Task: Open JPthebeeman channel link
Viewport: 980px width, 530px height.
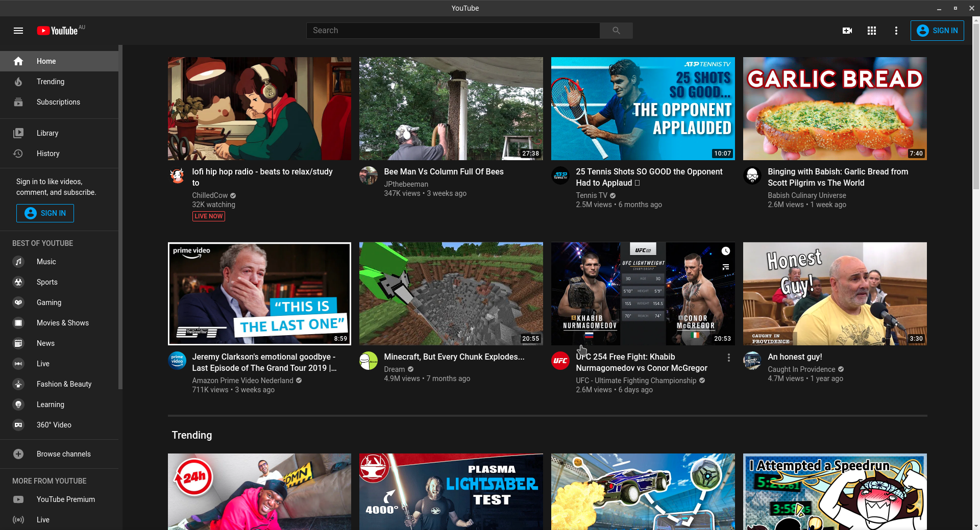Action: click(x=406, y=184)
